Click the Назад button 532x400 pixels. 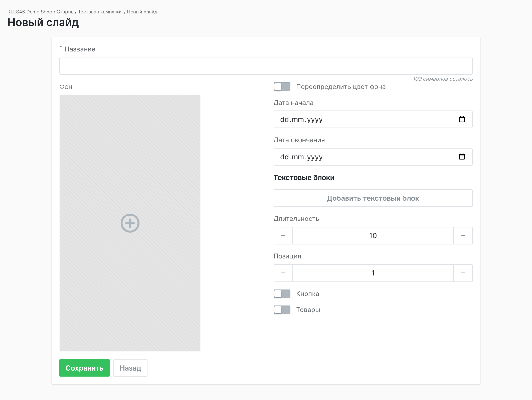point(130,368)
